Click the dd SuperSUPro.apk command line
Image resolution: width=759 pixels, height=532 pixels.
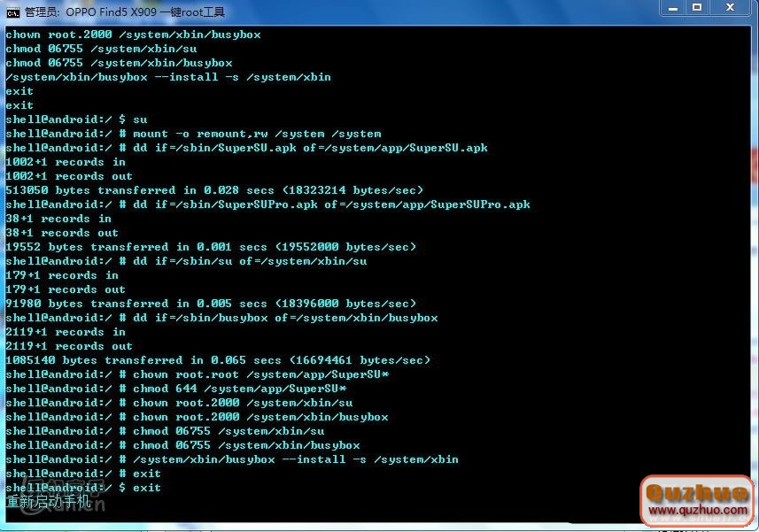pos(267,204)
